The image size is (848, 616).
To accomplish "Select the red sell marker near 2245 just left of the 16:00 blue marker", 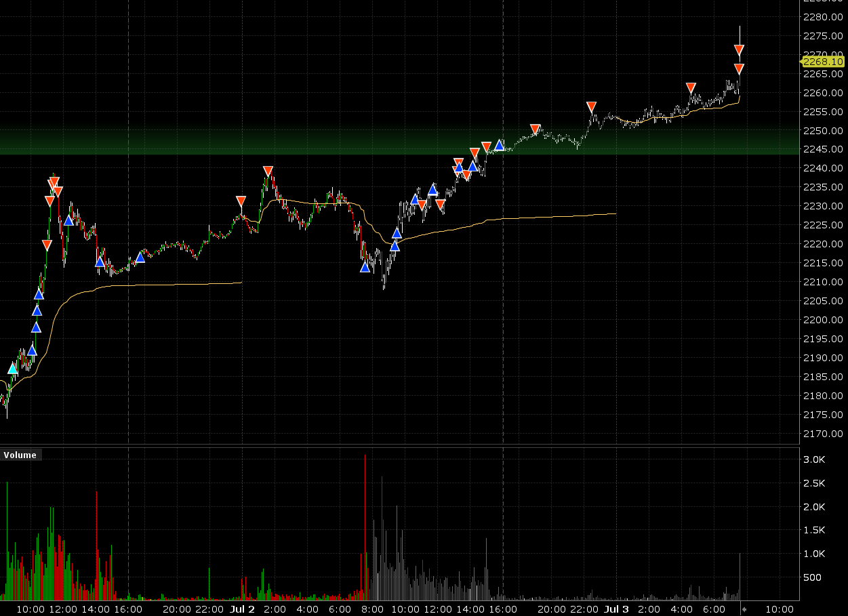I will (486, 146).
